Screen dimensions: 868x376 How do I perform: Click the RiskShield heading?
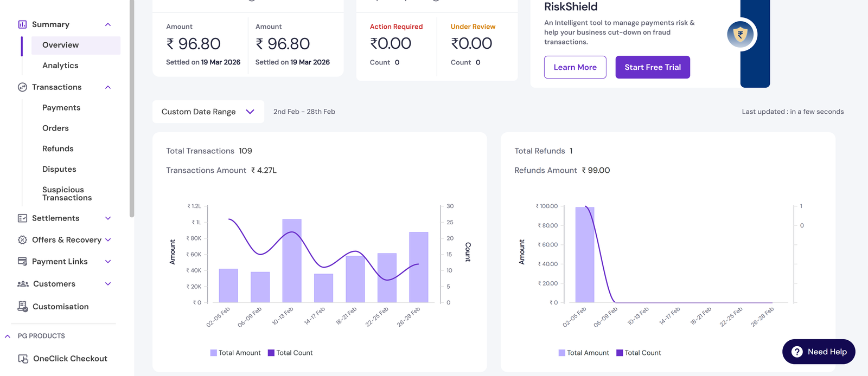(x=571, y=7)
